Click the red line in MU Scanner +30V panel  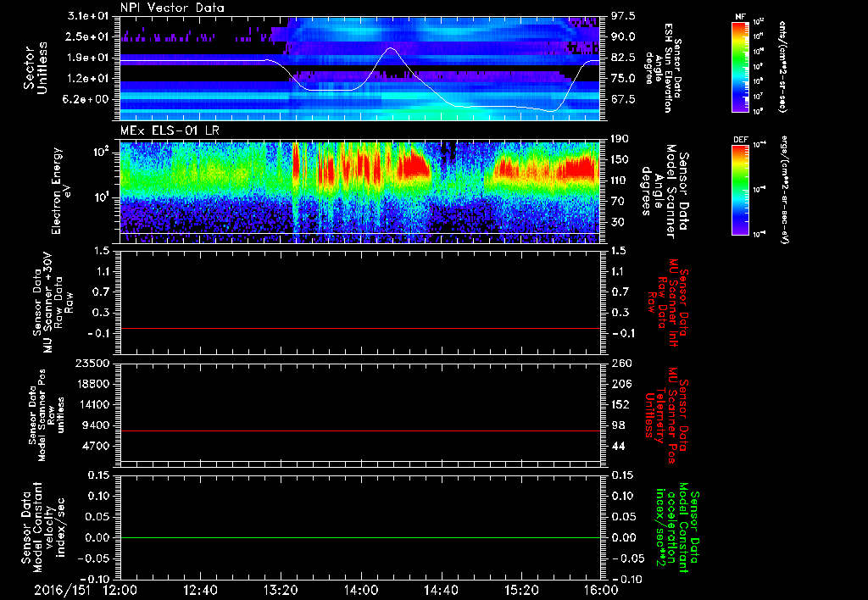point(359,329)
